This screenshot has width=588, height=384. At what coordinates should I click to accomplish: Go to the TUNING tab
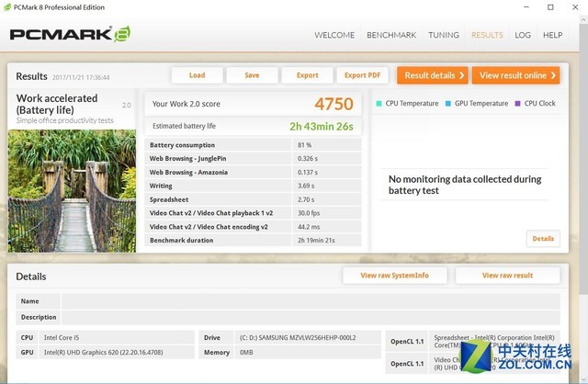coord(444,35)
